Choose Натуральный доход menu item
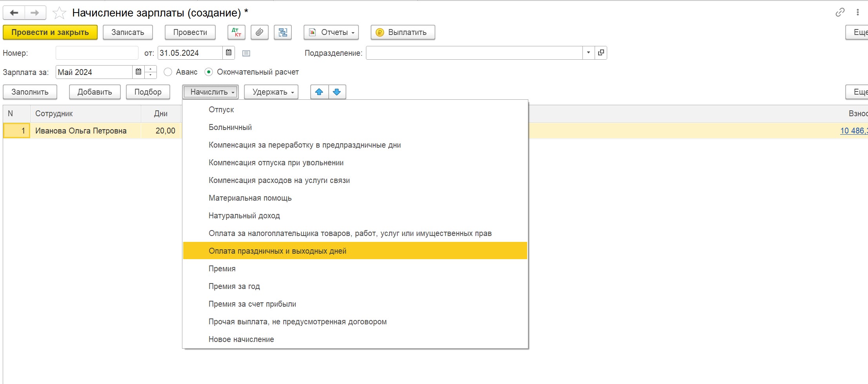Screen dimensions: 868x384 pos(355,216)
